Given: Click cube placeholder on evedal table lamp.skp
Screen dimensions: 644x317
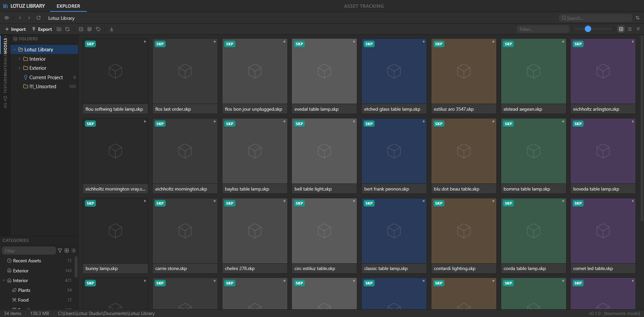Looking at the screenshot, I should coord(324,71).
